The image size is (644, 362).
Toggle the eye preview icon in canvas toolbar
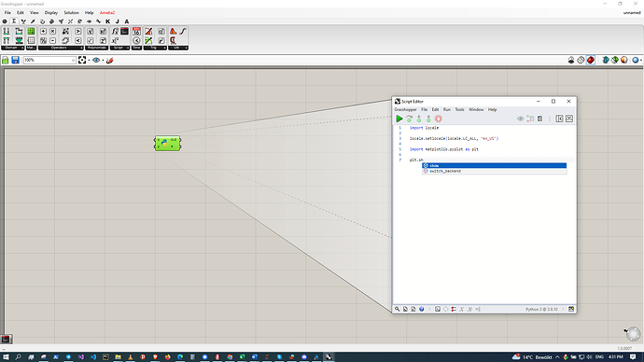tap(96, 61)
